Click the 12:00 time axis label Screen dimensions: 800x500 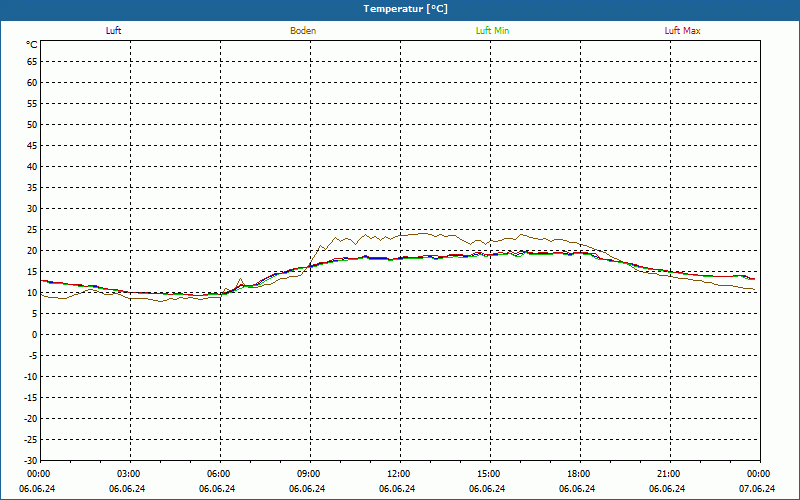tap(398, 474)
